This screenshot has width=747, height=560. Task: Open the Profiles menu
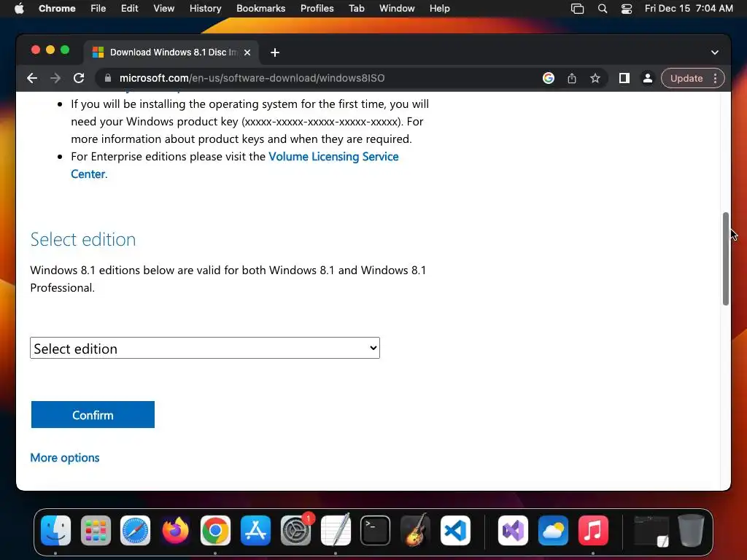pyautogui.click(x=317, y=8)
